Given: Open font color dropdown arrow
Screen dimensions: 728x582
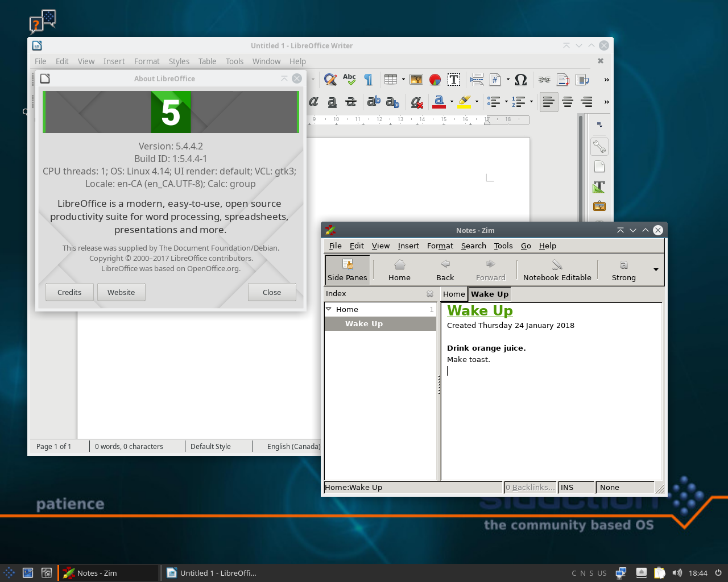Looking at the screenshot, I should tap(452, 102).
